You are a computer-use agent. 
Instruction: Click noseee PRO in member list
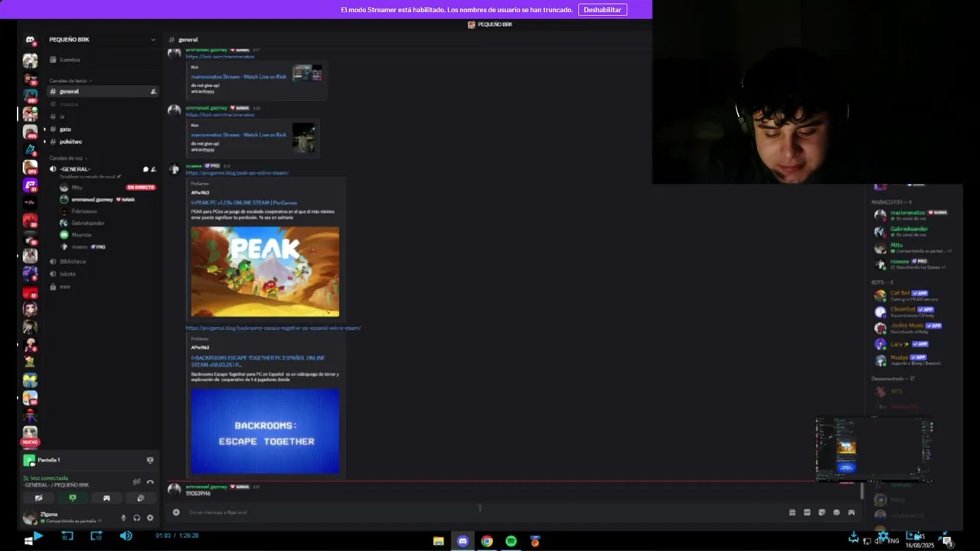click(x=911, y=264)
